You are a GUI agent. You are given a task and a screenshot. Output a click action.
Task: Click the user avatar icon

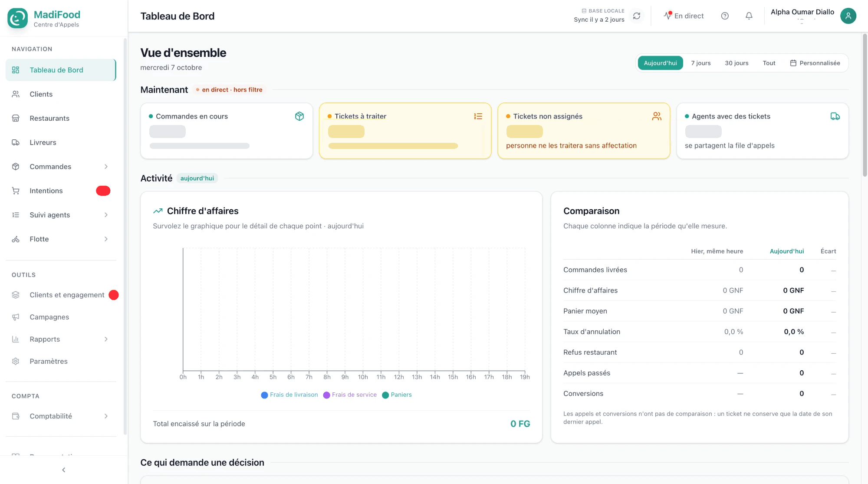pos(848,16)
